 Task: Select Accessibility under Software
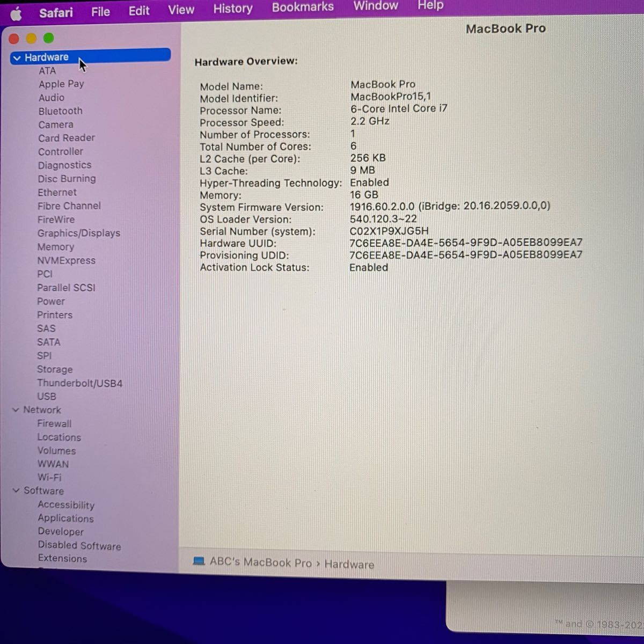pyautogui.click(x=66, y=505)
